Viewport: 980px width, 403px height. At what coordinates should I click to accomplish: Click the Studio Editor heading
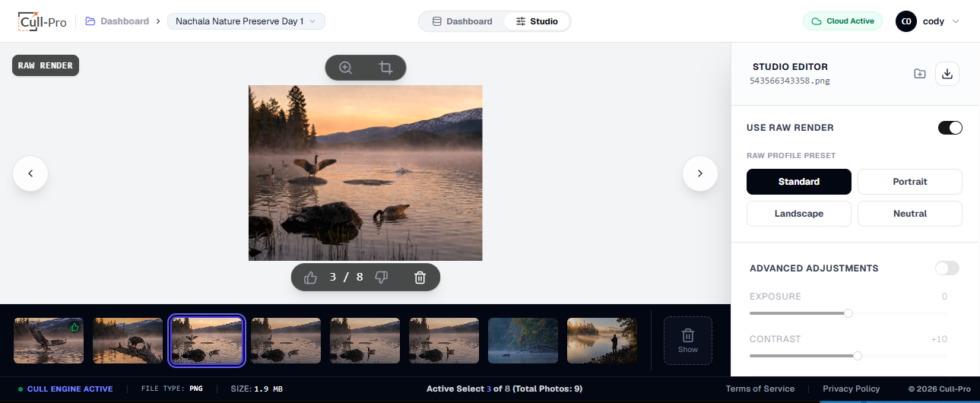tap(790, 67)
